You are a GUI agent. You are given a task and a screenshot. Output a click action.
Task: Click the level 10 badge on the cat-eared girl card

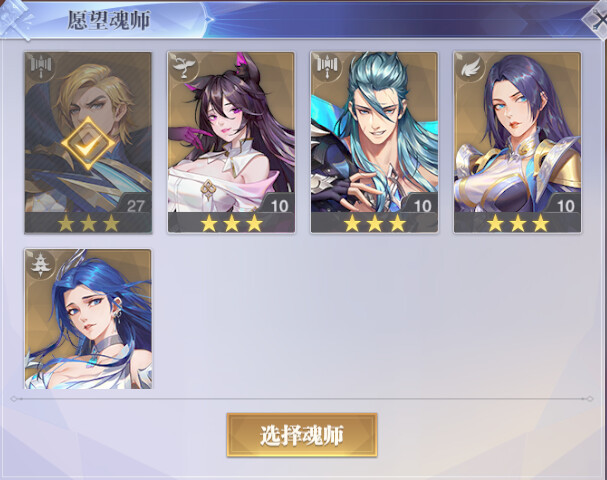279,206
